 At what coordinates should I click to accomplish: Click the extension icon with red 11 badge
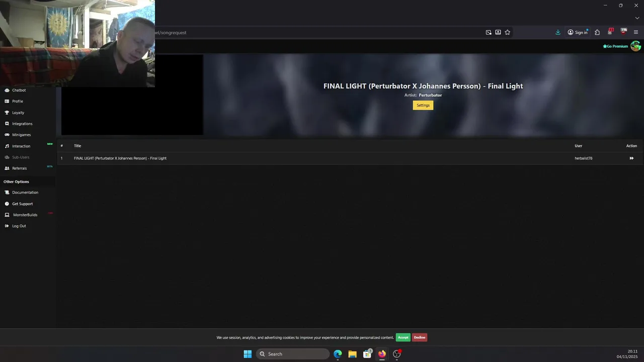(610, 32)
